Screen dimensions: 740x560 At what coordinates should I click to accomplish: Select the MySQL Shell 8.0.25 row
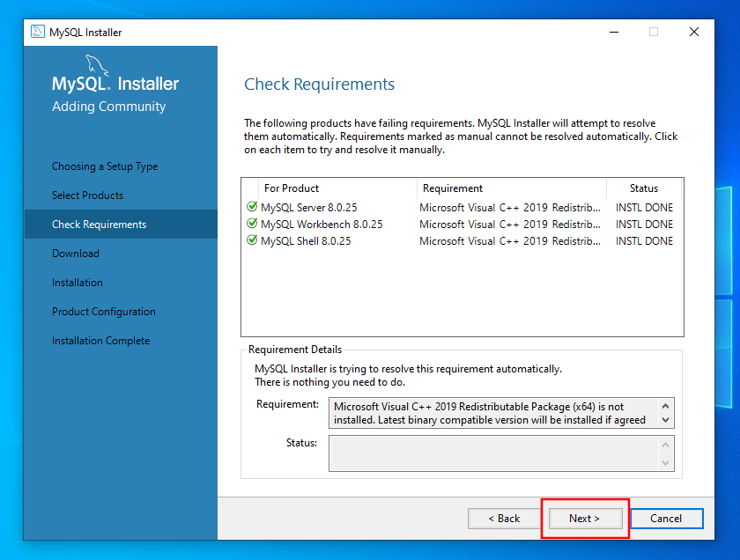pyautogui.click(x=462, y=241)
